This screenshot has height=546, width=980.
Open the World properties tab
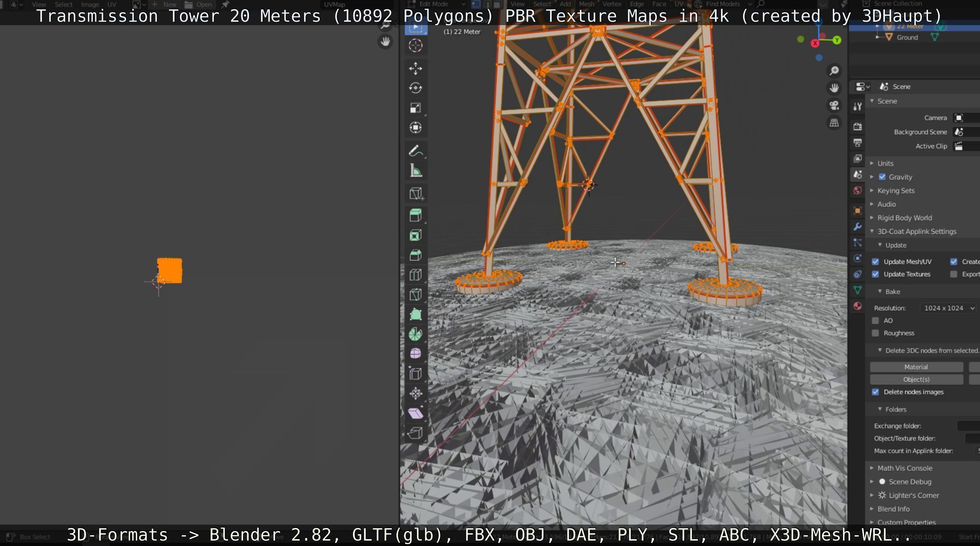coord(858,190)
